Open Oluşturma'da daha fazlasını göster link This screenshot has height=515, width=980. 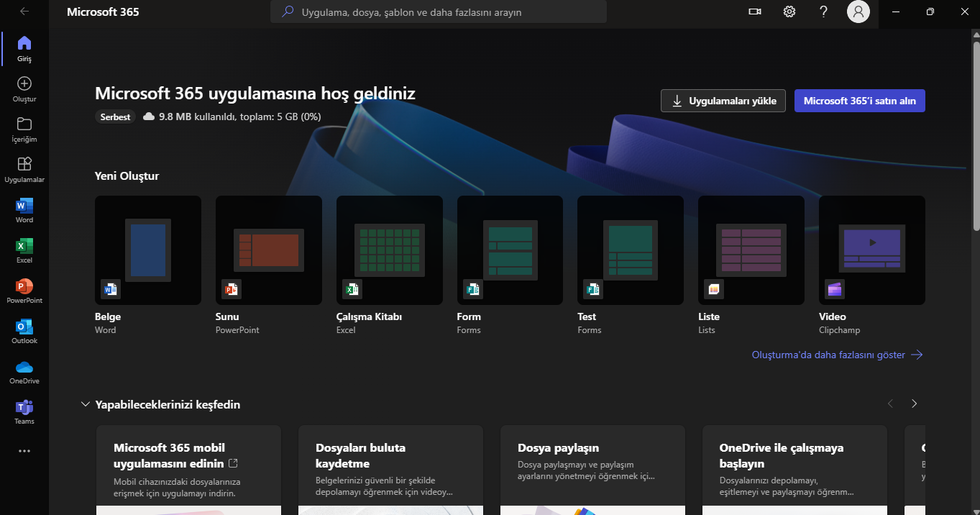836,355
